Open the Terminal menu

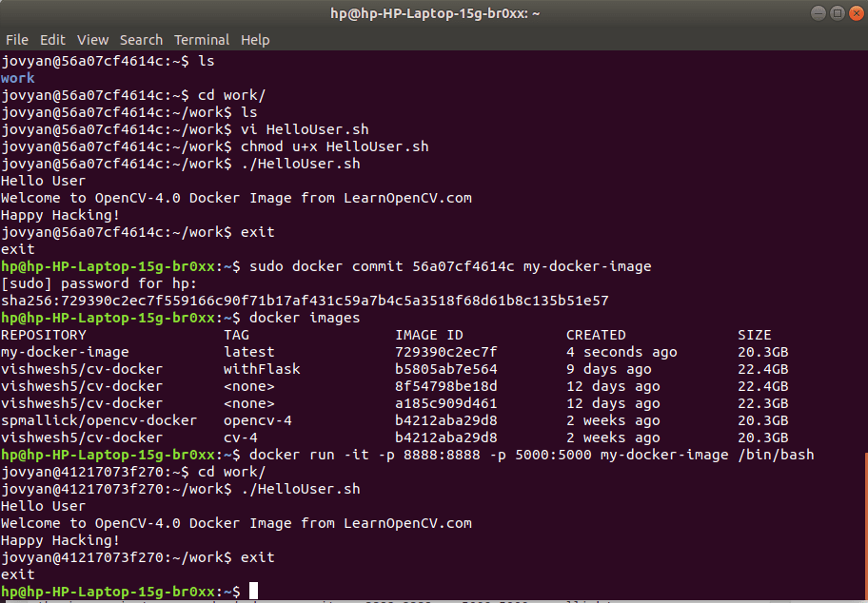[x=202, y=40]
